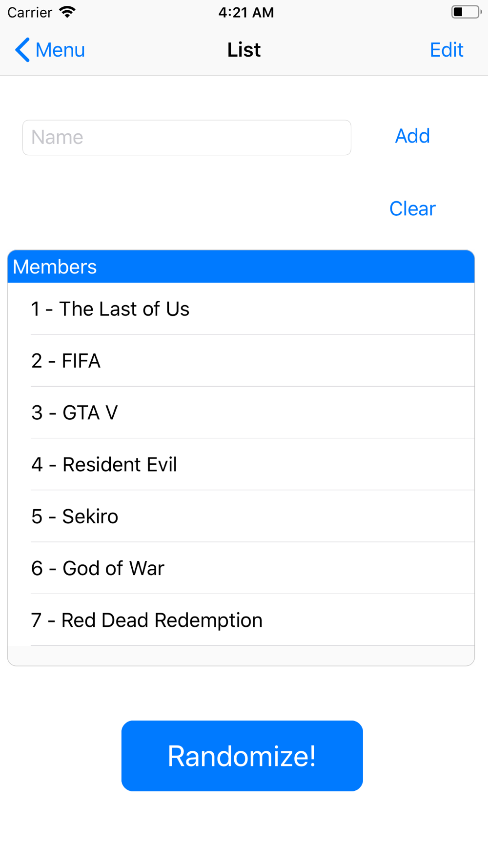Pick the God of War entry
Viewport: 488px width, 868px height.
(241, 568)
